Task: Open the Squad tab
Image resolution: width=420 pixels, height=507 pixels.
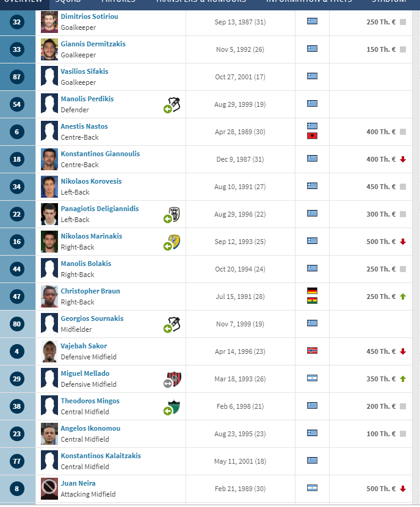Action: [68, 2]
